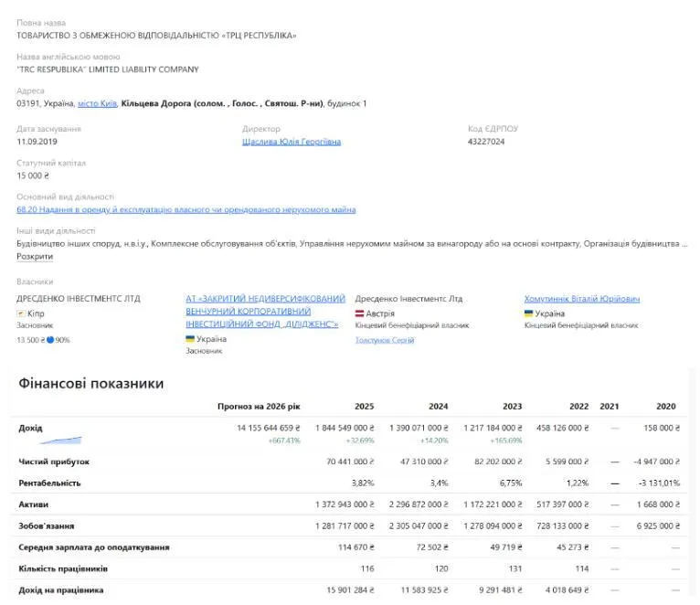Screen dimensions: 700x605
Task: Click the Чистий прибуток row label
Action: point(54,462)
